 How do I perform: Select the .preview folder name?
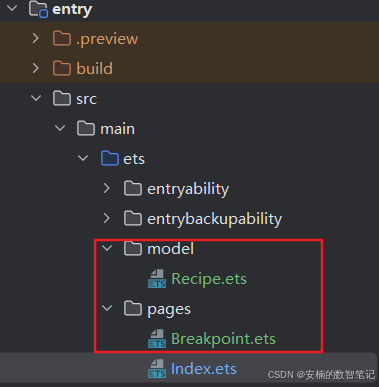tap(107, 39)
